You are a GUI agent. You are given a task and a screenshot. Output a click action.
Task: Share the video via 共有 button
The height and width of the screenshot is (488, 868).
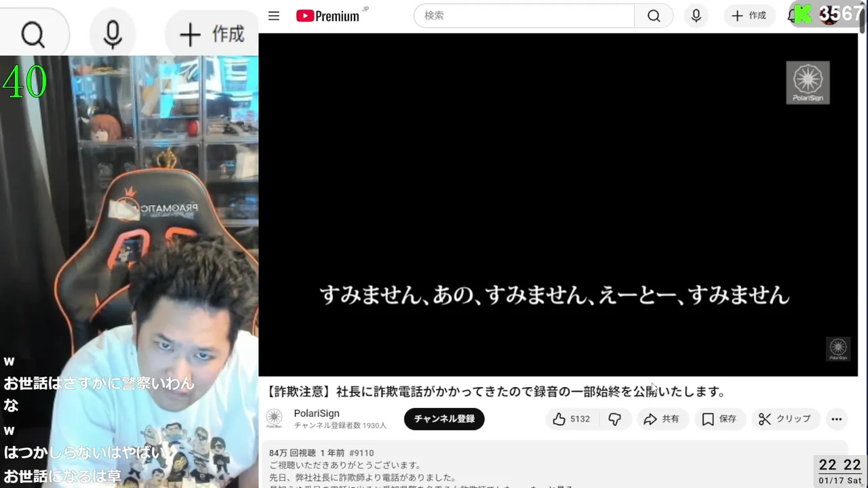pyautogui.click(x=661, y=419)
